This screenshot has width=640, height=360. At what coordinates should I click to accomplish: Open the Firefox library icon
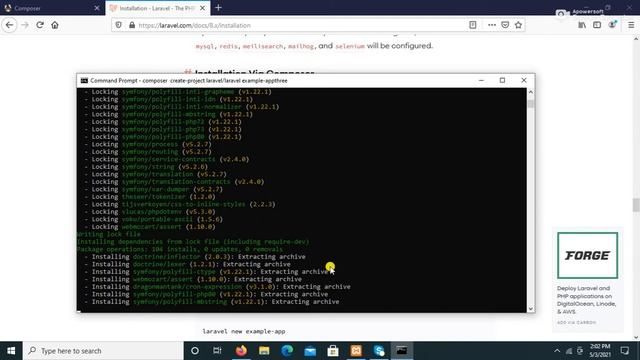(582, 25)
